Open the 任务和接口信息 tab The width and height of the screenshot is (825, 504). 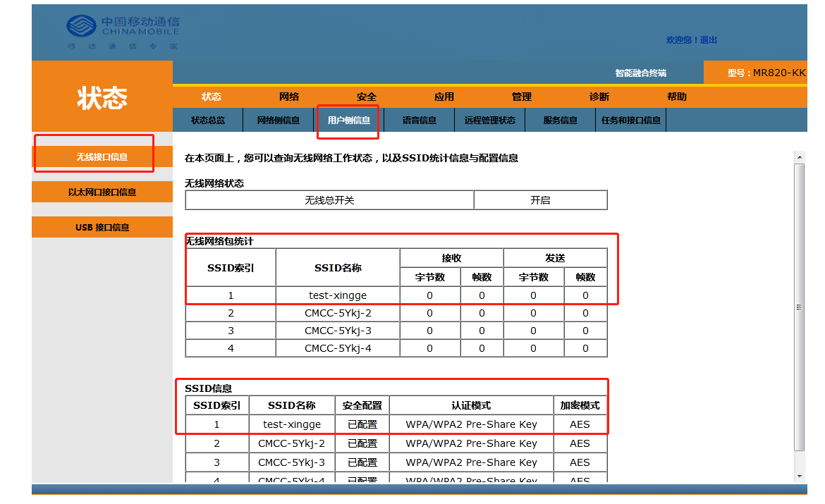[x=631, y=121]
